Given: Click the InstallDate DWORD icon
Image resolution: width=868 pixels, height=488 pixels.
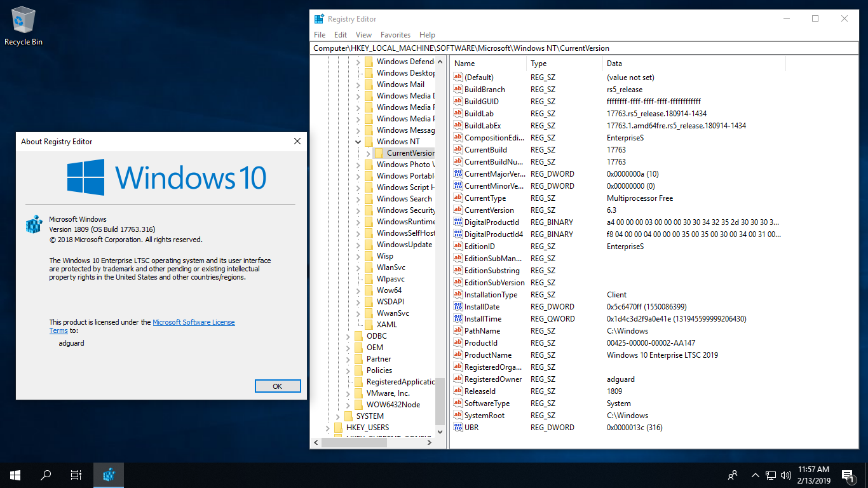Looking at the screenshot, I should pyautogui.click(x=458, y=306).
